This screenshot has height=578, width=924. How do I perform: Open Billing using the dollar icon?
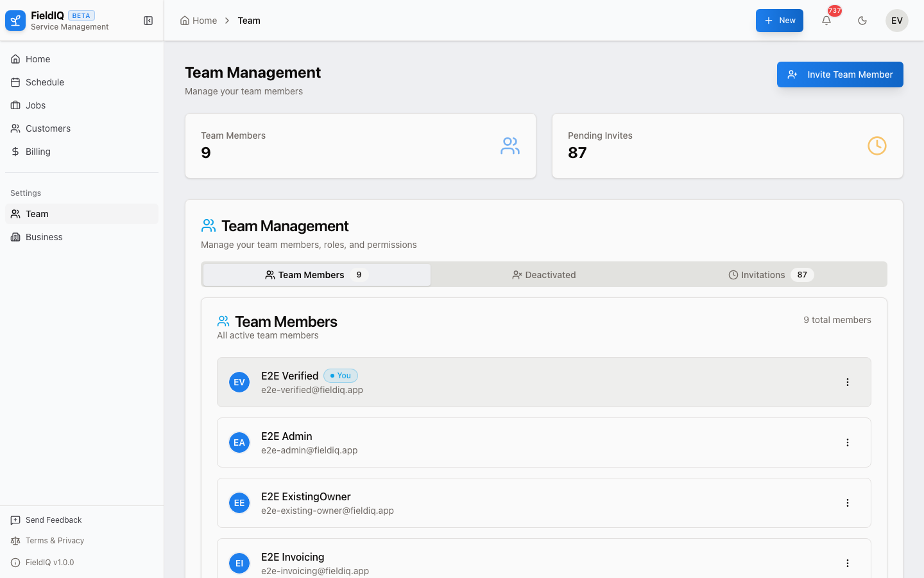pyautogui.click(x=15, y=152)
